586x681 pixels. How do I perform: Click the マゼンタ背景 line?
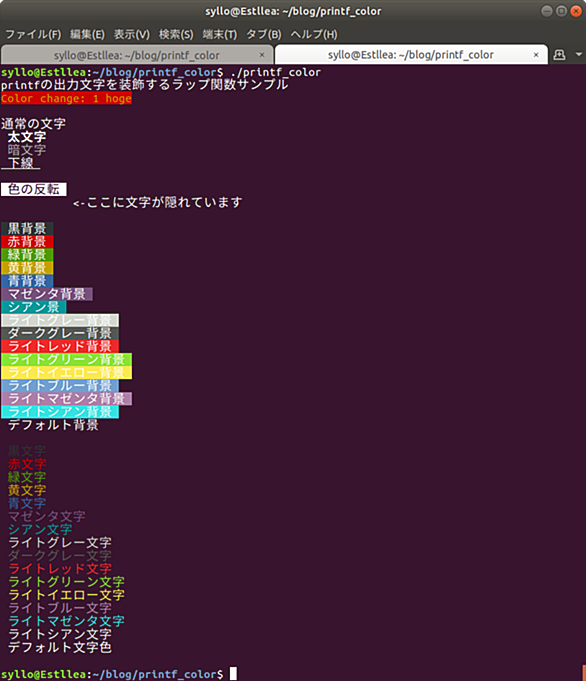coord(47,294)
